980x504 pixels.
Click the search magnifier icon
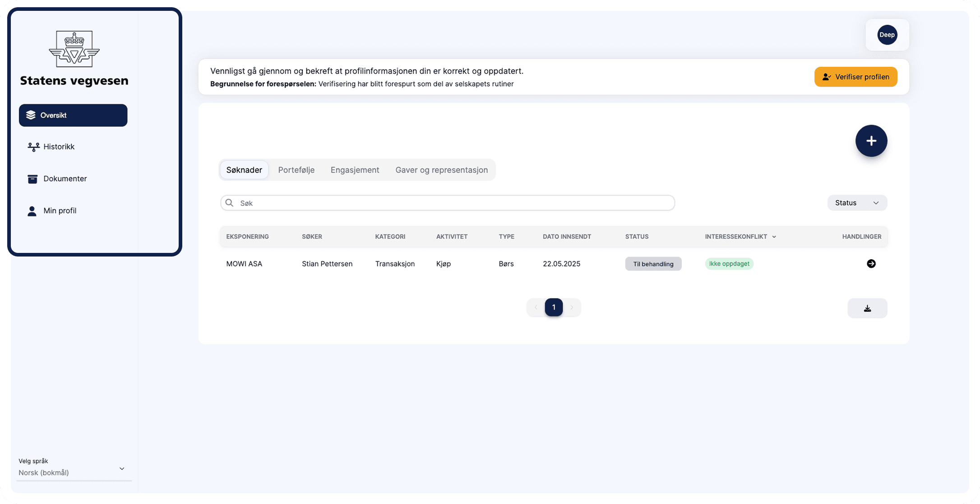coord(229,203)
